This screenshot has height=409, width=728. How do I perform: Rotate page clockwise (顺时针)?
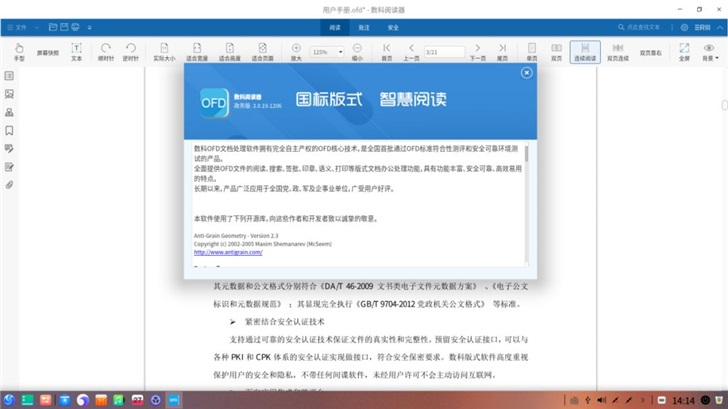coord(106,52)
